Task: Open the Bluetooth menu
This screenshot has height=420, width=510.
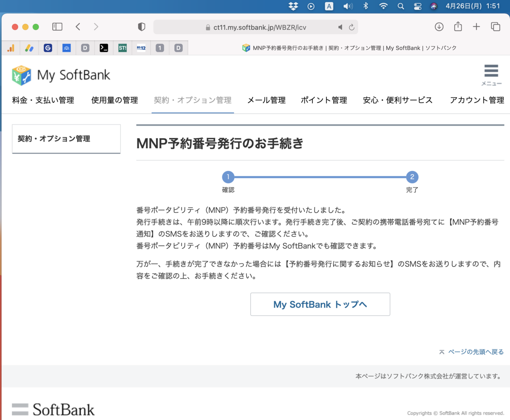Action: 365,6
